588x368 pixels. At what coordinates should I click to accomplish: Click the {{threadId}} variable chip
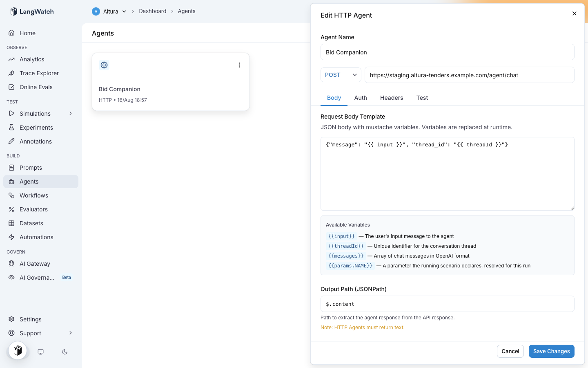(x=346, y=246)
